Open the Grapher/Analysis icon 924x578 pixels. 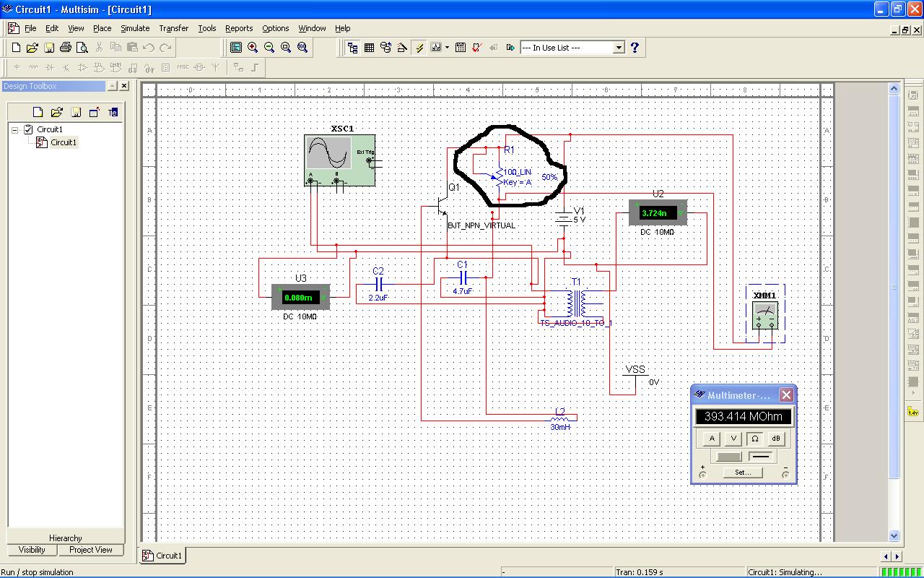[436, 48]
